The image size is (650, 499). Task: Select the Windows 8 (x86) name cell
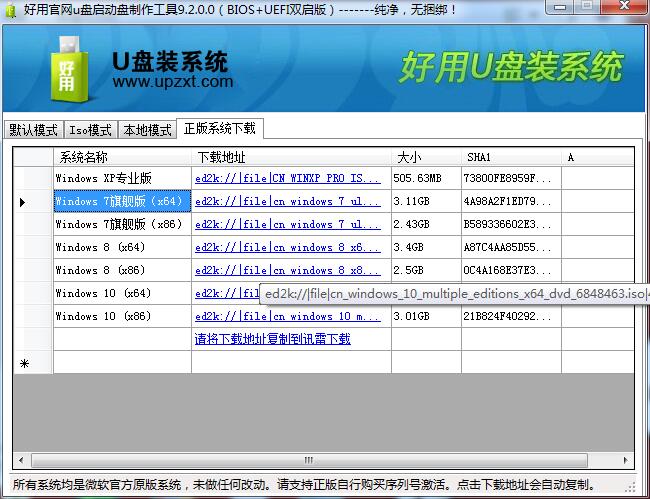coord(122,270)
